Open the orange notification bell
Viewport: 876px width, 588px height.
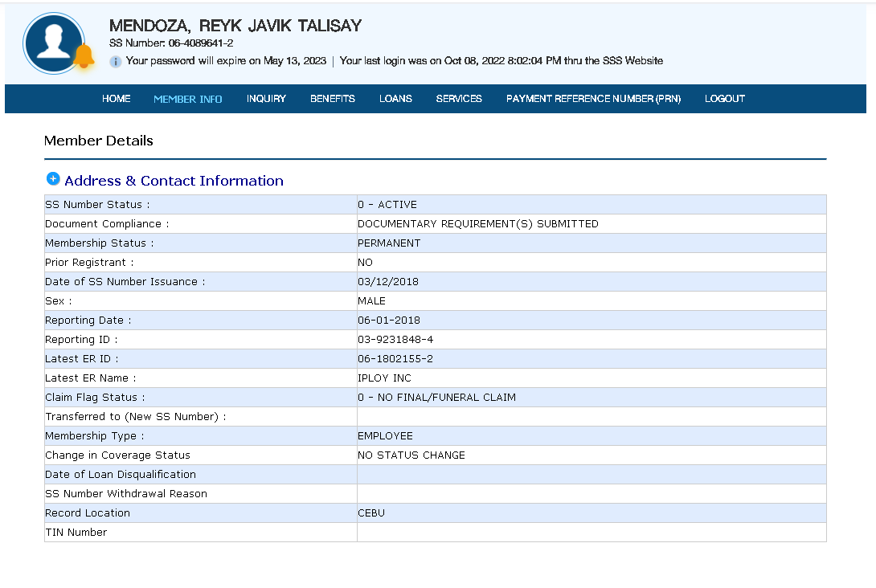click(84, 56)
